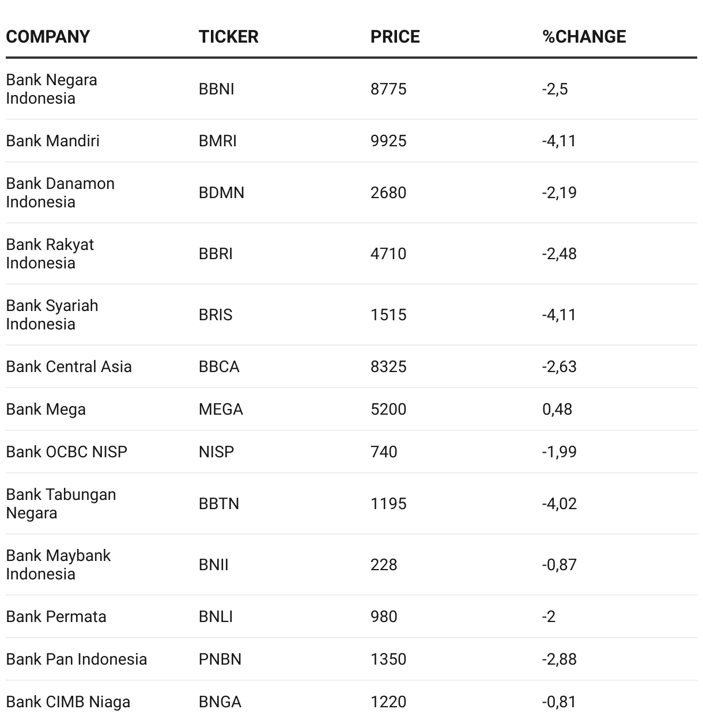Click the price 228 for BNII
The image size is (703, 728).
click(384, 564)
